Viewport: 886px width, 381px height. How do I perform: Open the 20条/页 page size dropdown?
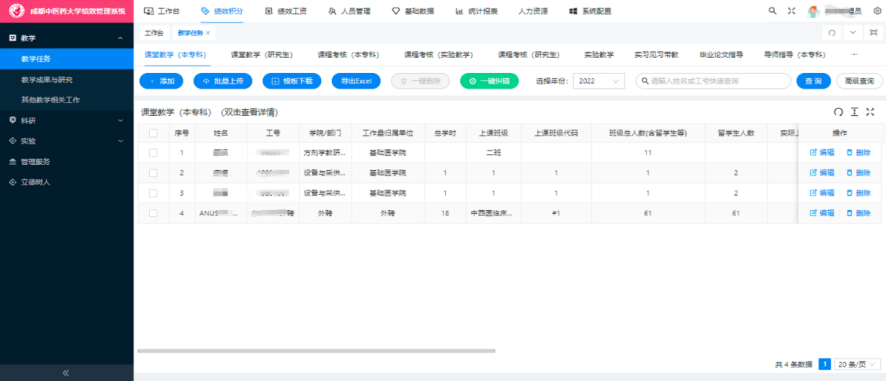click(x=858, y=365)
